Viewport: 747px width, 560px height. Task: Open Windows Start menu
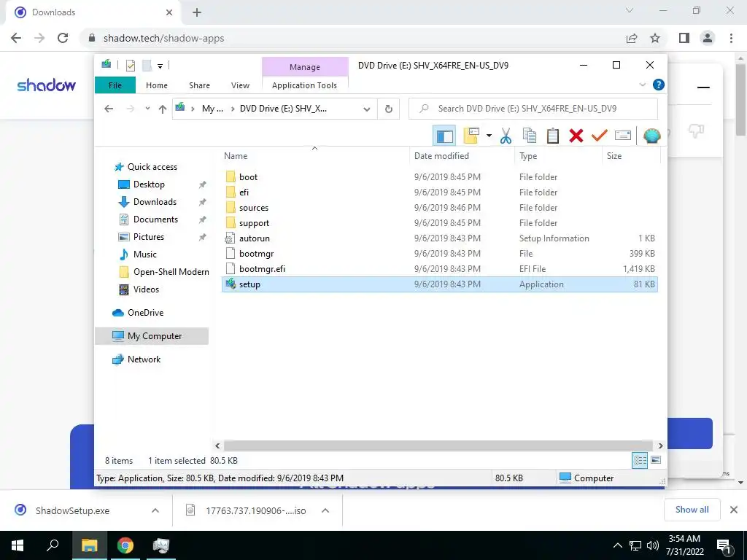(18, 545)
